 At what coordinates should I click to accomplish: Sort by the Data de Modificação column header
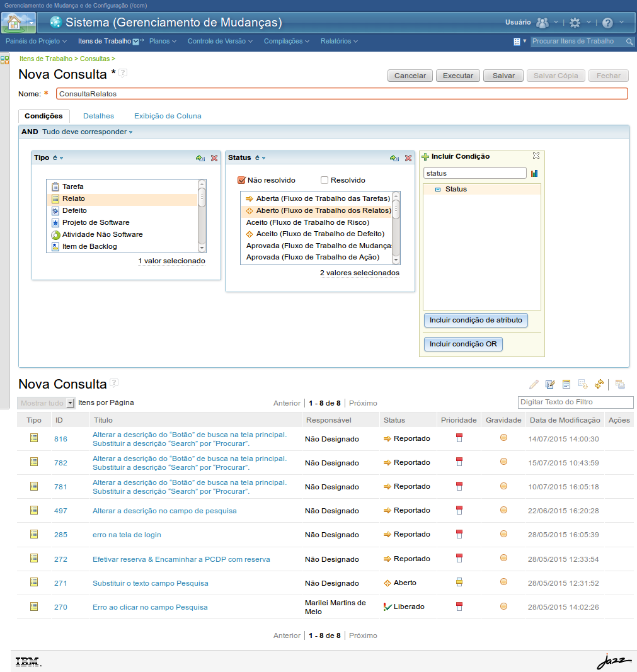565,420
